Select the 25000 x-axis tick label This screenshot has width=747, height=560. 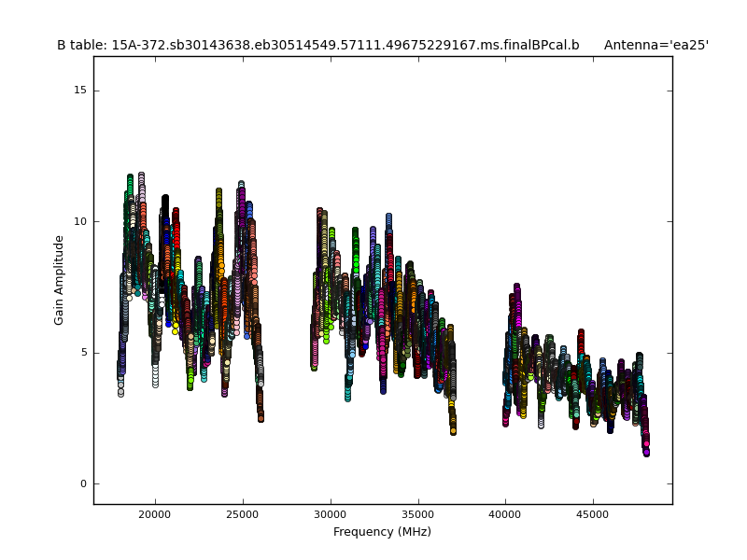click(x=243, y=513)
